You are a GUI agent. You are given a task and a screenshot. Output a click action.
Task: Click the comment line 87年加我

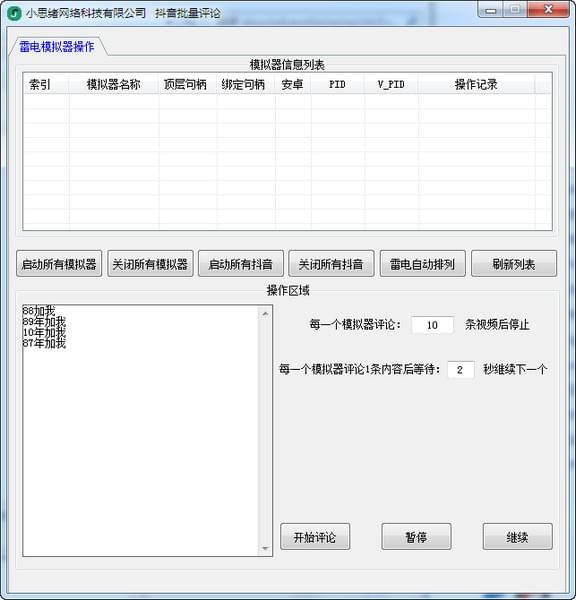[44, 343]
